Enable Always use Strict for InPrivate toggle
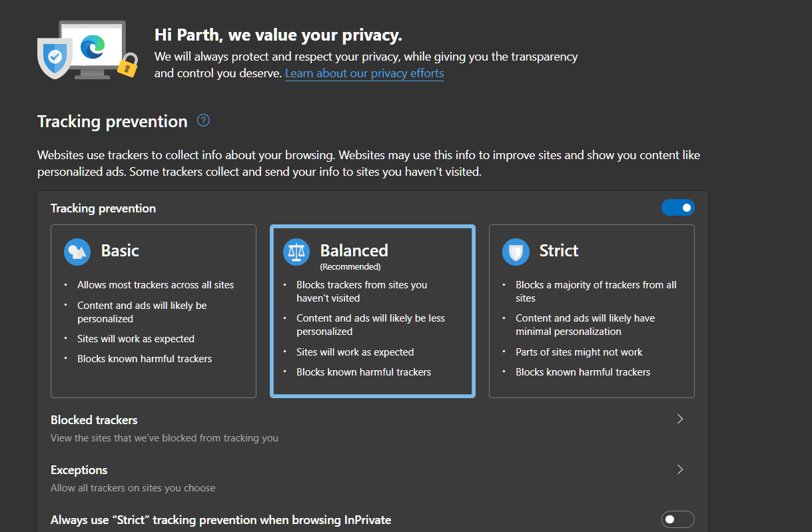The width and height of the screenshot is (812, 532). coord(677,519)
